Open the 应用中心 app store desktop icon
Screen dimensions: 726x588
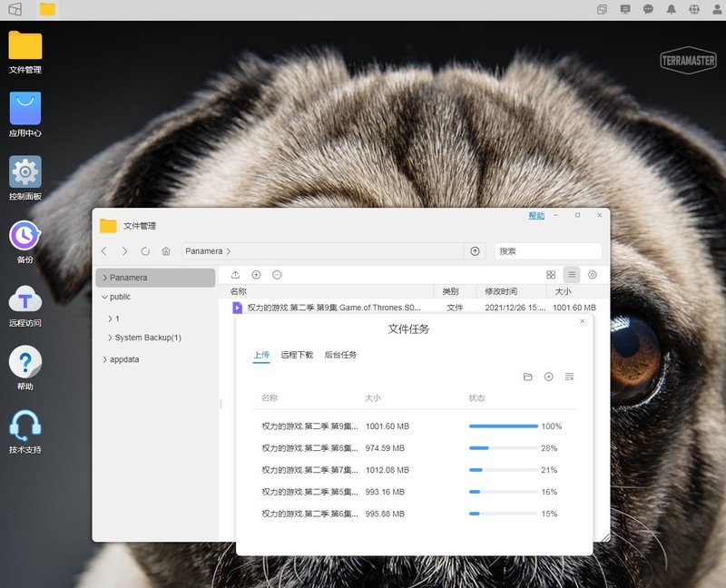pyautogui.click(x=25, y=109)
